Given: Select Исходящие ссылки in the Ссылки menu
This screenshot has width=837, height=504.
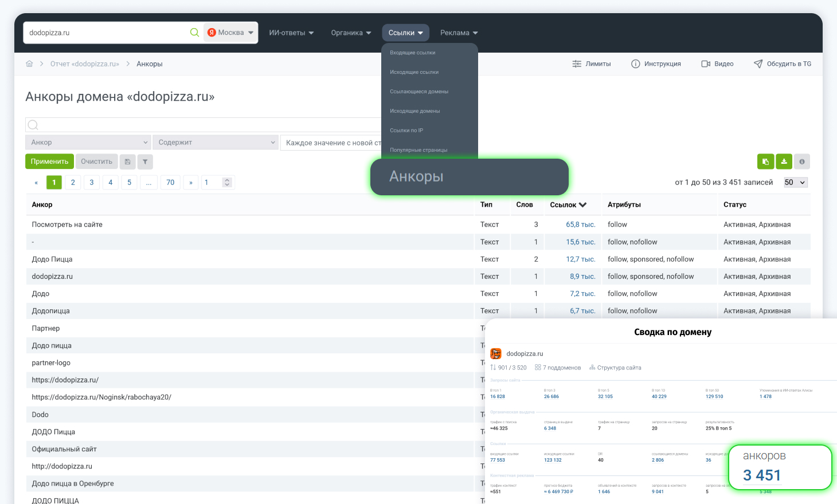Looking at the screenshot, I should click(414, 72).
